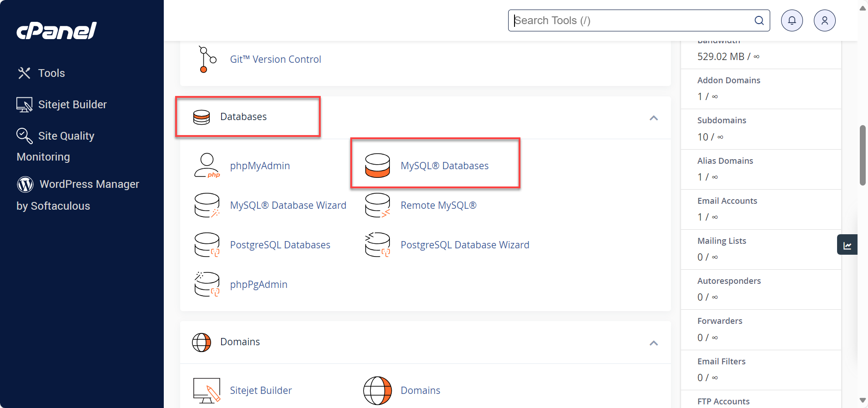
Task: Click the scrollbar down arrow
Action: click(x=863, y=400)
